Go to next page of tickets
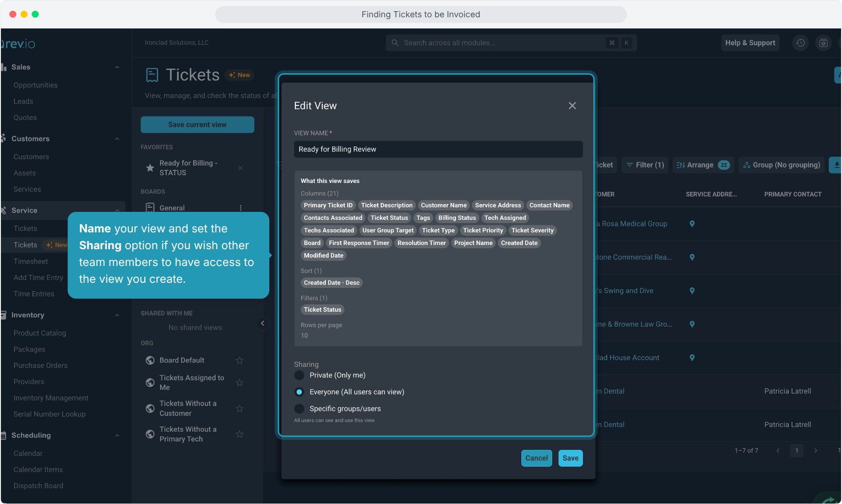Screen dimensions: 842x504 tap(816, 451)
